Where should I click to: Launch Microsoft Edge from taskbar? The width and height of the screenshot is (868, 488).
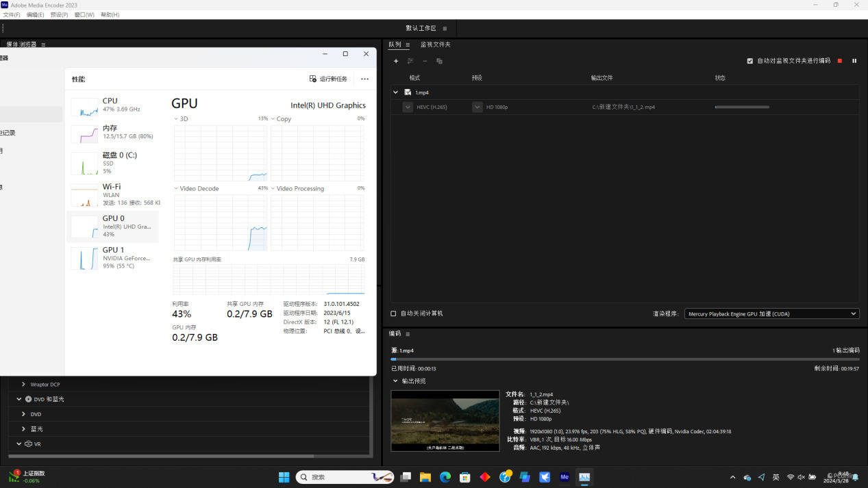click(x=445, y=477)
